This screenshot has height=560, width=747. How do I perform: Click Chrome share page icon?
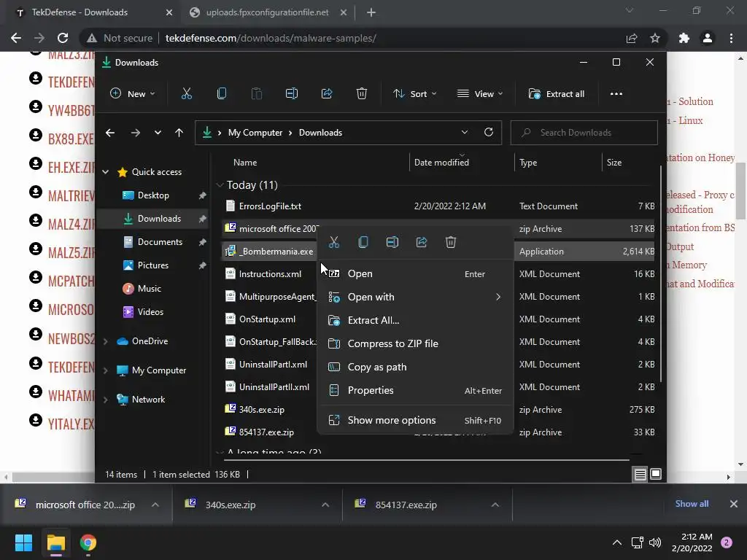(632, 38)
